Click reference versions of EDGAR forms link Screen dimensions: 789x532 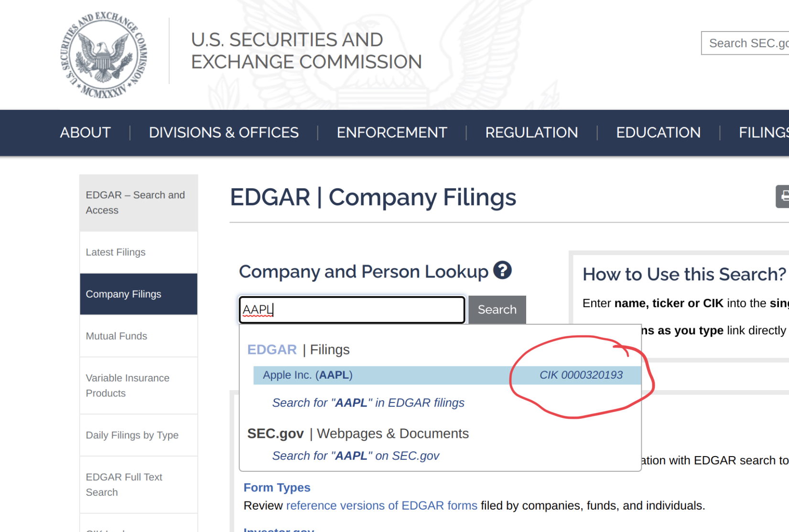coord(381,505)
